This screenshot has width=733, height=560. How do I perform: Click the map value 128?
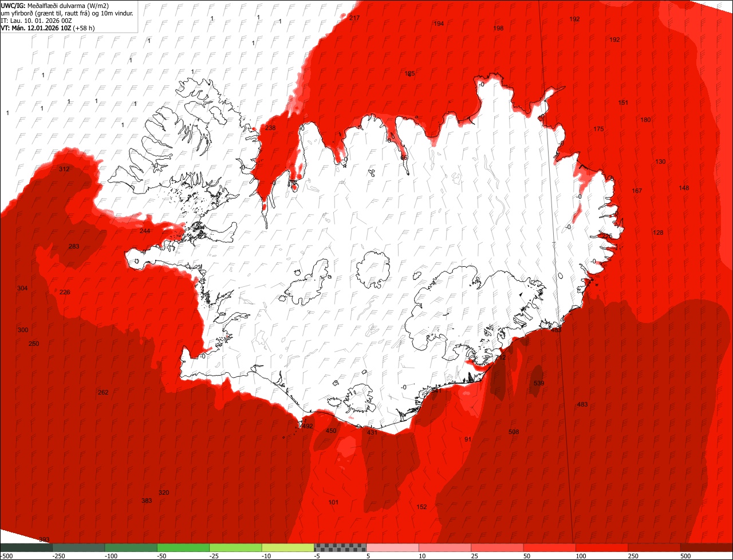[658, 232]
